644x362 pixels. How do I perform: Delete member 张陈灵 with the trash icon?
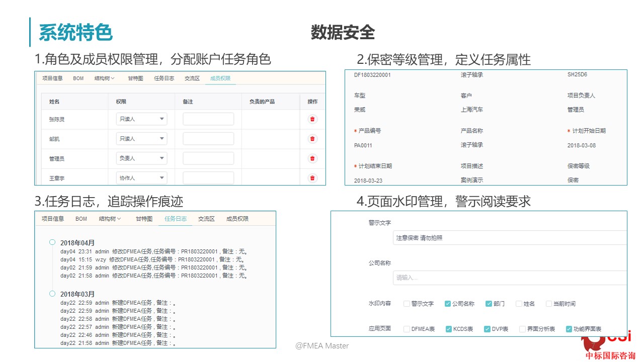point(312,119)
